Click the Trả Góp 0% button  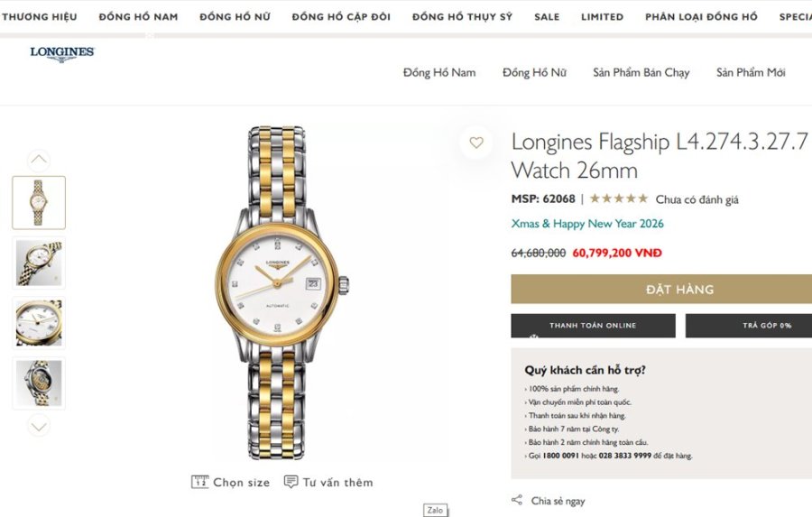749,326
